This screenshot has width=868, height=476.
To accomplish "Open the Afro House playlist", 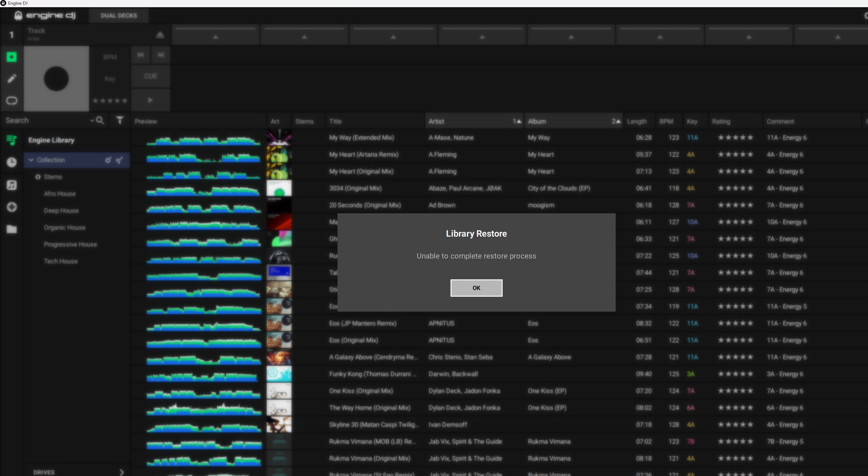I will [60, 194].
